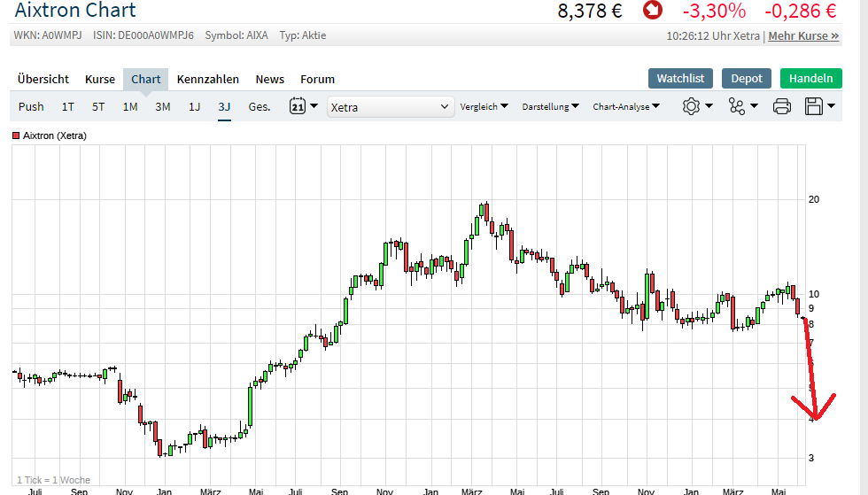Viewport: 868px width, 495px height.
Task: Click the Watchlist button
Action: 680,79
